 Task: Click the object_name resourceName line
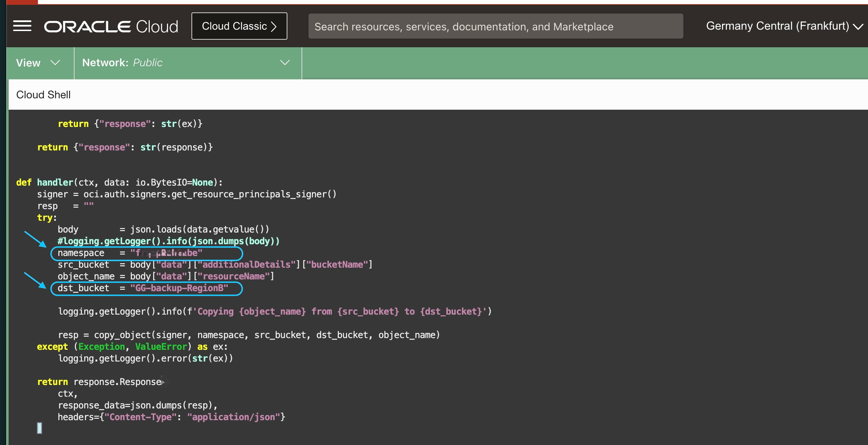pos(166,277)
